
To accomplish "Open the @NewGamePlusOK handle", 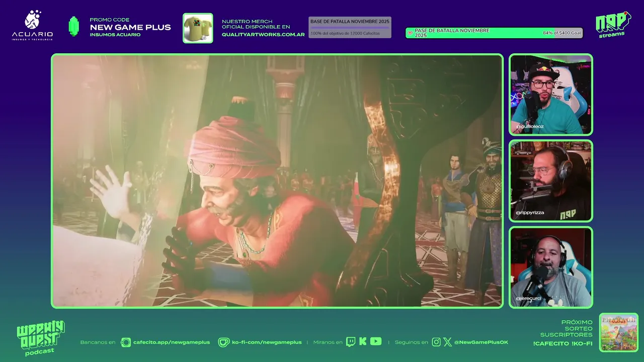I will click(x=481, y=342).
